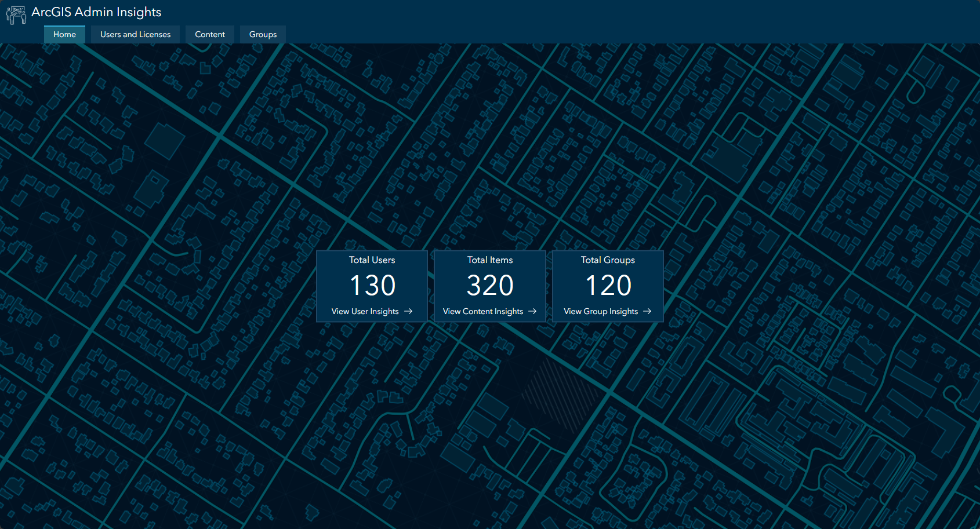980x529 pixels.
Task: Click the 320 Total Items value
Action: click(490, 284)
